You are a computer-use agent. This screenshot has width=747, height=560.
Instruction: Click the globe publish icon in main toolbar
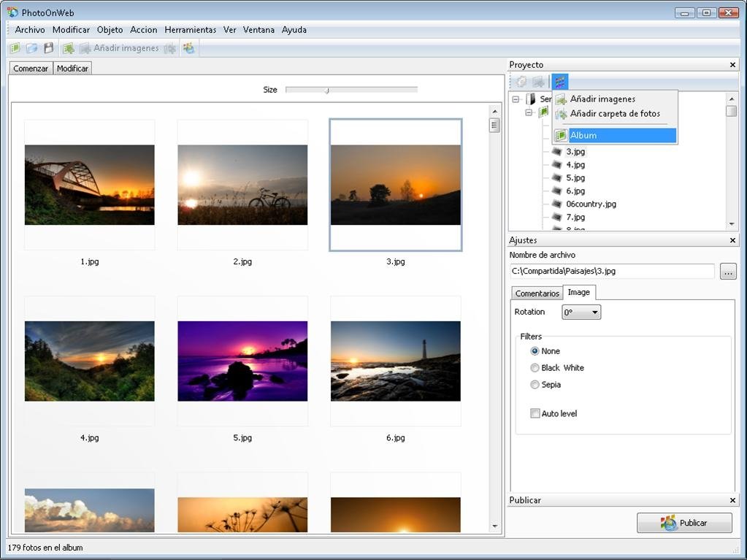pyautogui.click(x=189, y=48)
